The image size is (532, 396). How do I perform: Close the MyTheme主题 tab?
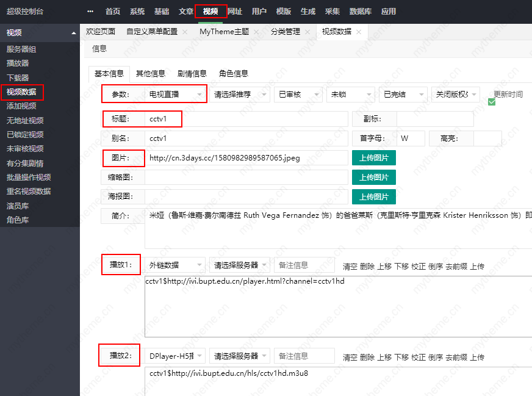(x=256, y=32)
